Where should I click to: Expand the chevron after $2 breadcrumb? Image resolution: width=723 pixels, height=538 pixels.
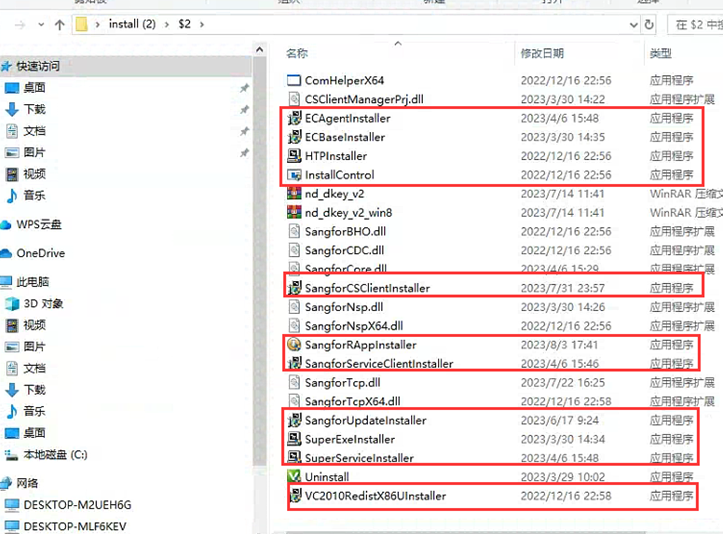point(201,24)
